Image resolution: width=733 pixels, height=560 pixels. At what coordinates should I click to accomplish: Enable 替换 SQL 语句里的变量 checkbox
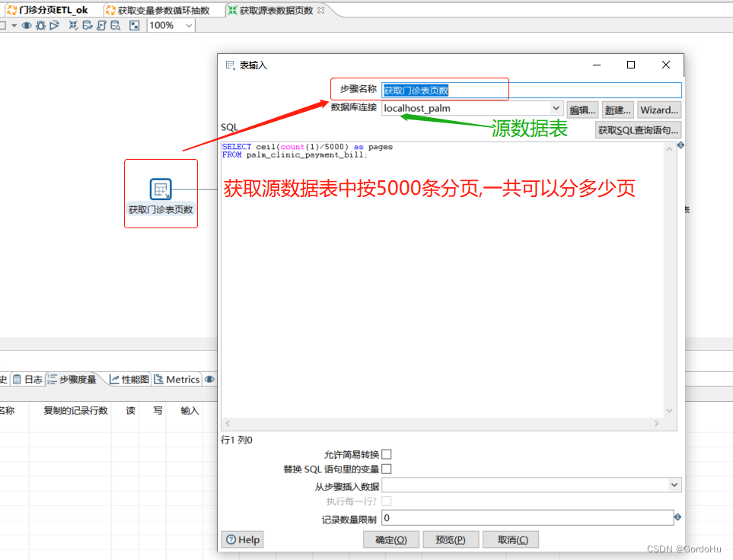[x=387, y=469]
